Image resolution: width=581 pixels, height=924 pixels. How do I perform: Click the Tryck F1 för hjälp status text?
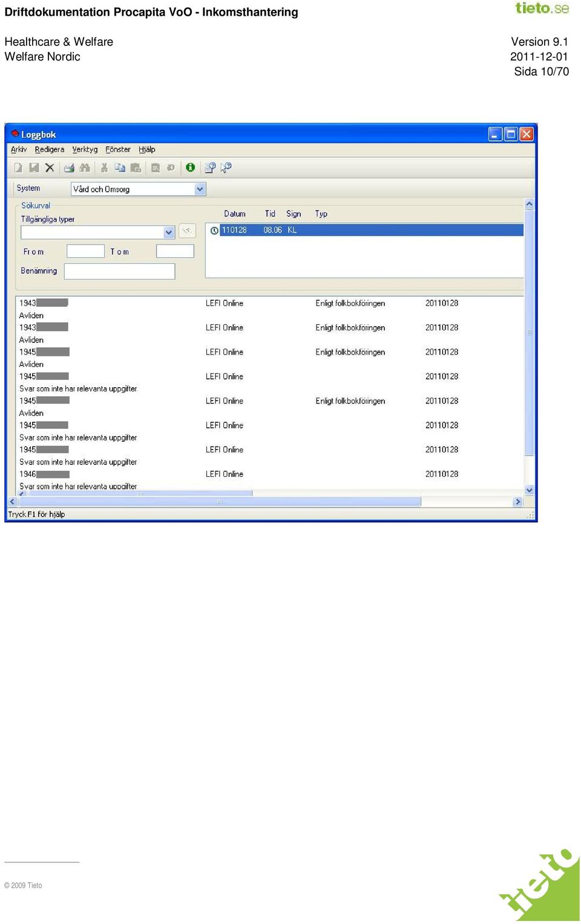tap(36, 514)
